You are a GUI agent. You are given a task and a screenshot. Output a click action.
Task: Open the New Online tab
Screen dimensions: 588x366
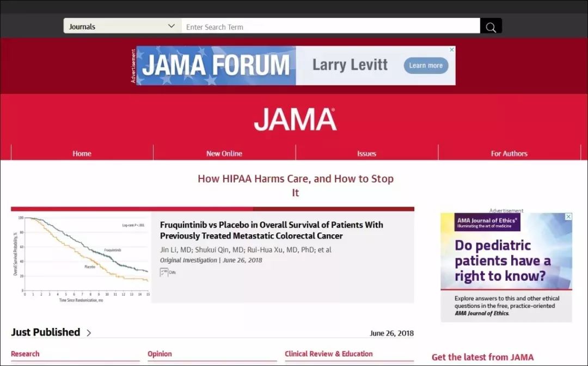(x=224, y=153)
